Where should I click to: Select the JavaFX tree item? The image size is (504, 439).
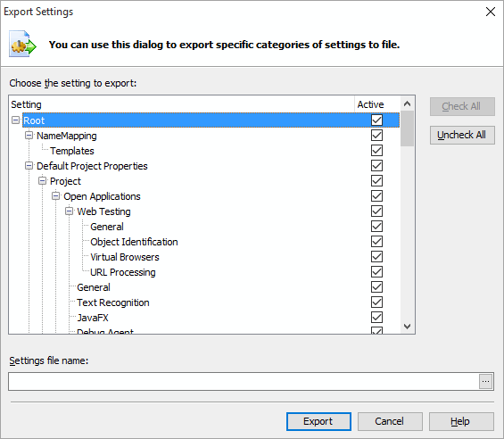point(93,318)
